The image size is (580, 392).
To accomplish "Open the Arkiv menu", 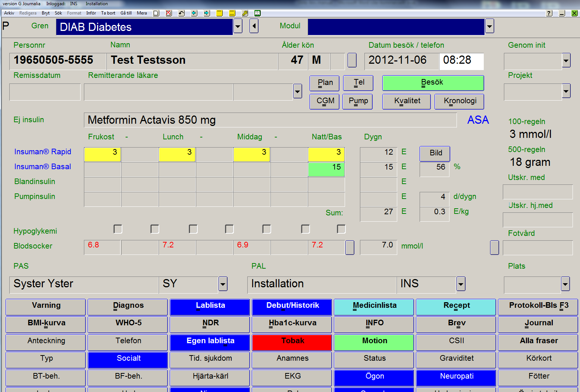I will pos(9,13).
